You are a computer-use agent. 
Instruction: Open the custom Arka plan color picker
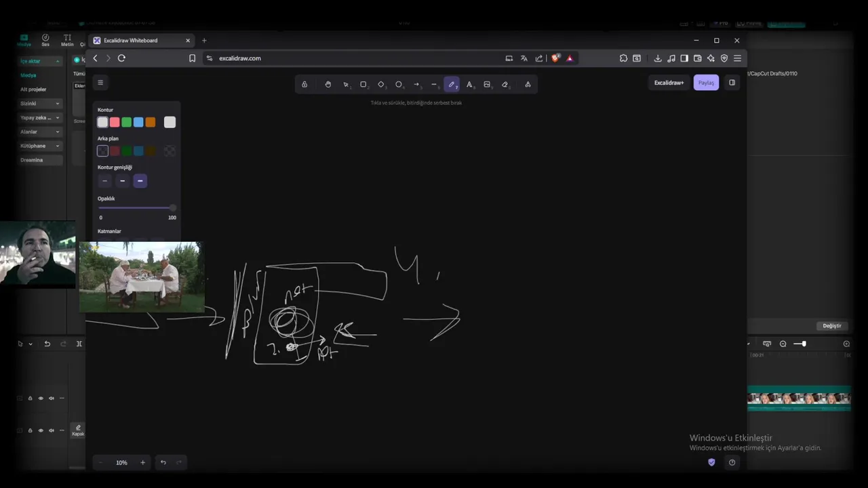click(x=170, y=151)
